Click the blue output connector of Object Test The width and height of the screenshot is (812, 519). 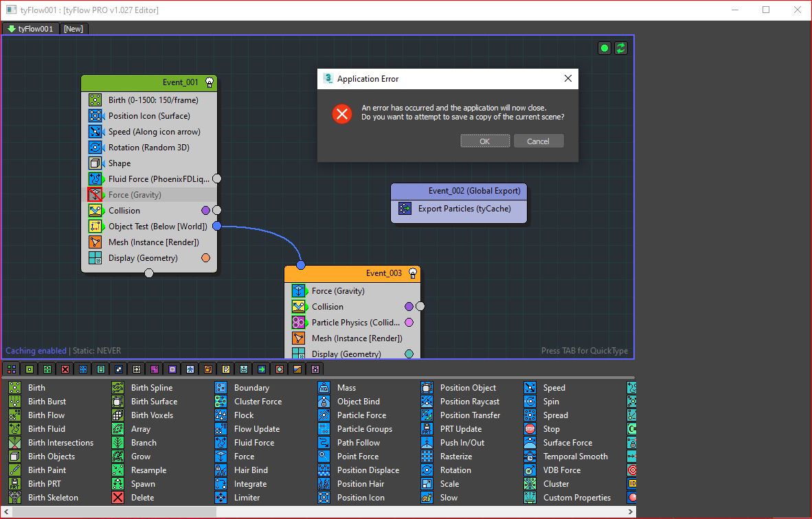point(217,226)
